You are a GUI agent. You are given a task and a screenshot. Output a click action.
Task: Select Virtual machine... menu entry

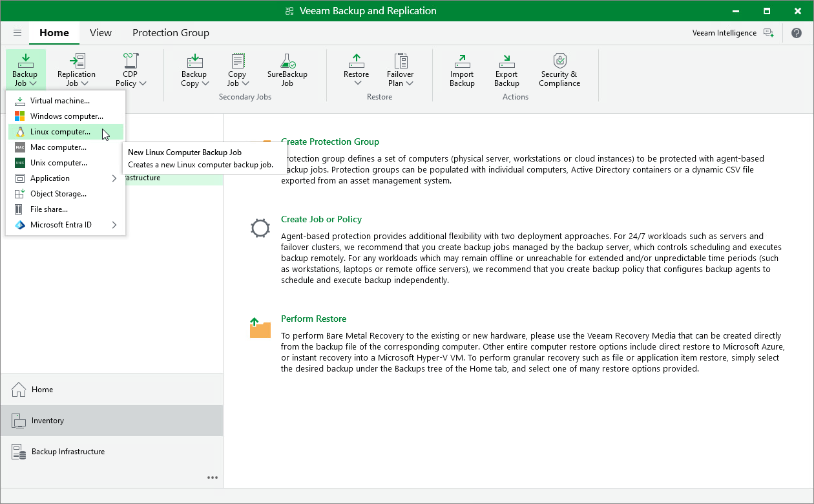[x=65, y=101]
